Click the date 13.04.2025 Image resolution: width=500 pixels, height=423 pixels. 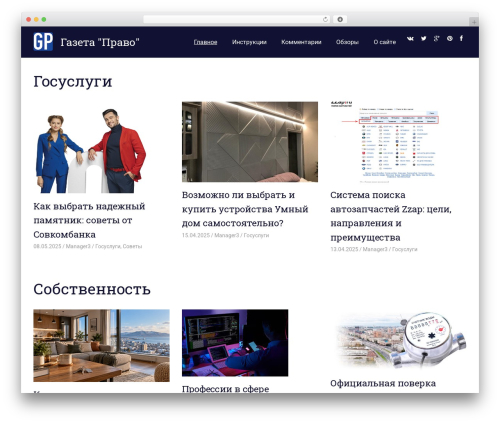click(344, 249)
